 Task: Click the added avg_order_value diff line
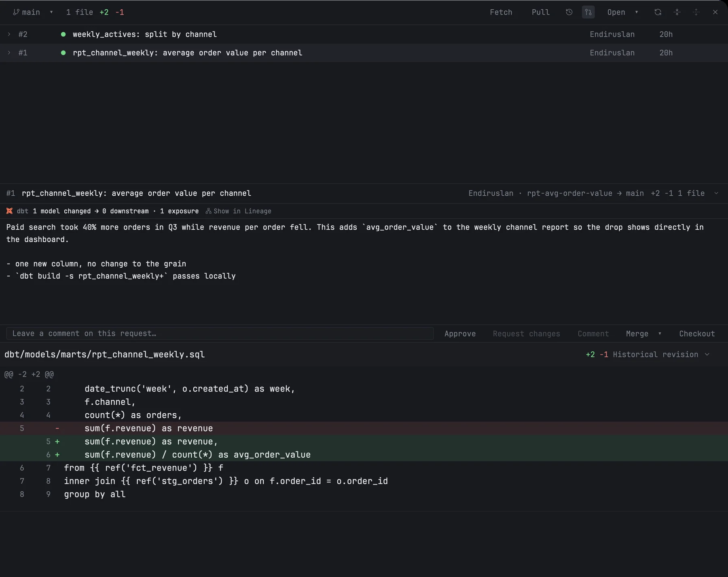pos(364,454)
